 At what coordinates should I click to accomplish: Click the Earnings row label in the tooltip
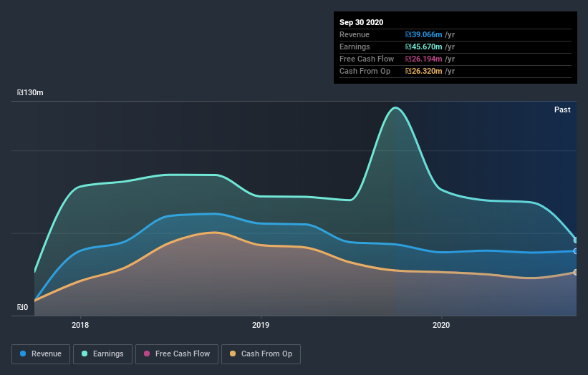[x=355, y=47]
